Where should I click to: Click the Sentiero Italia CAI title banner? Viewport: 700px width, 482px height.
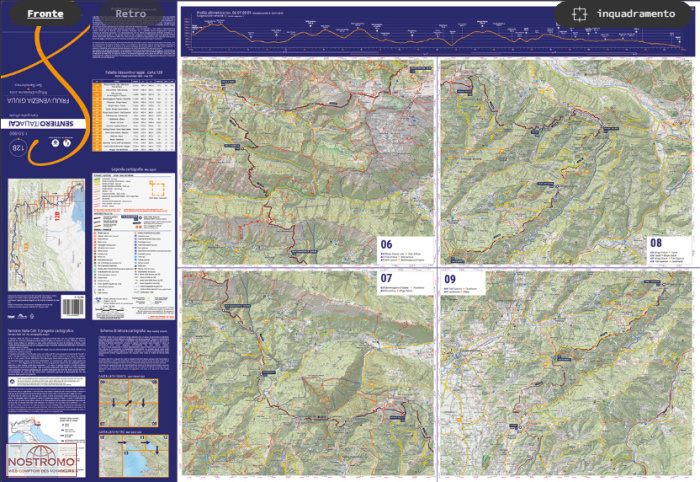43,123
